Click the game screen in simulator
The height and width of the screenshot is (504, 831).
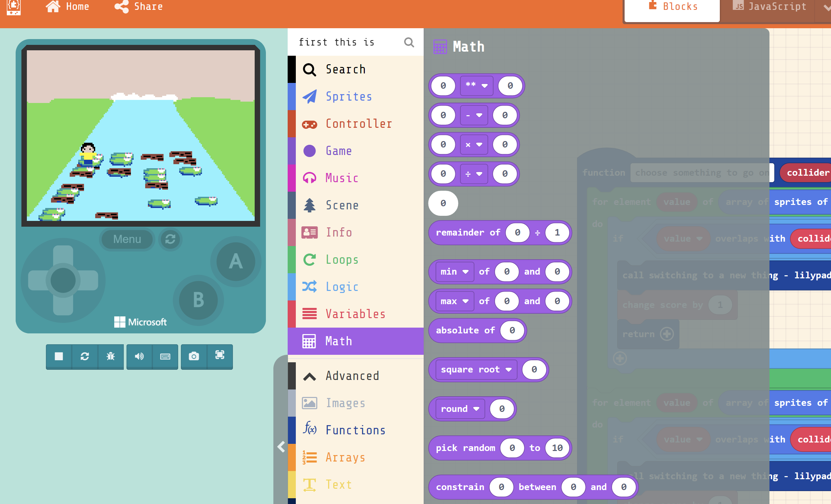coord(141,136)
